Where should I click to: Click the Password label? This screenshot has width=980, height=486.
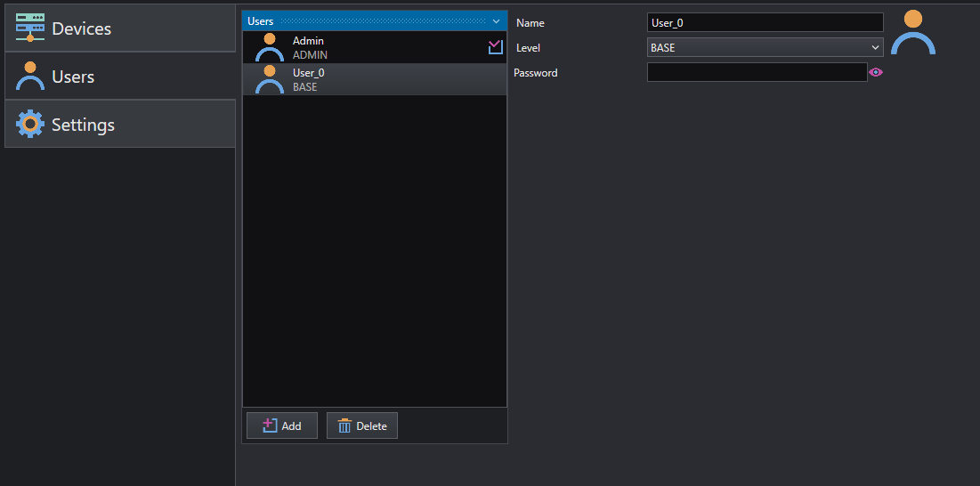pyautogui.click(x=536, y=73)
